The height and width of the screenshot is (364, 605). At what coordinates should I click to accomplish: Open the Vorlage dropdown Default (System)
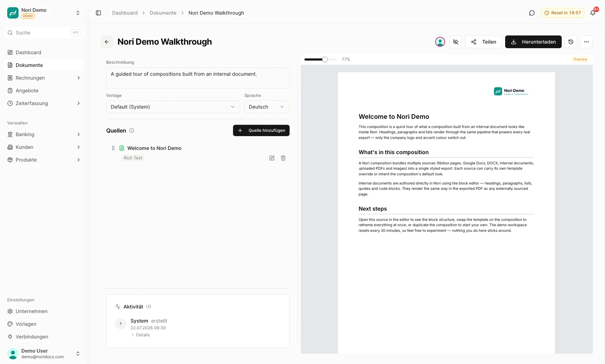pos(173,107)
